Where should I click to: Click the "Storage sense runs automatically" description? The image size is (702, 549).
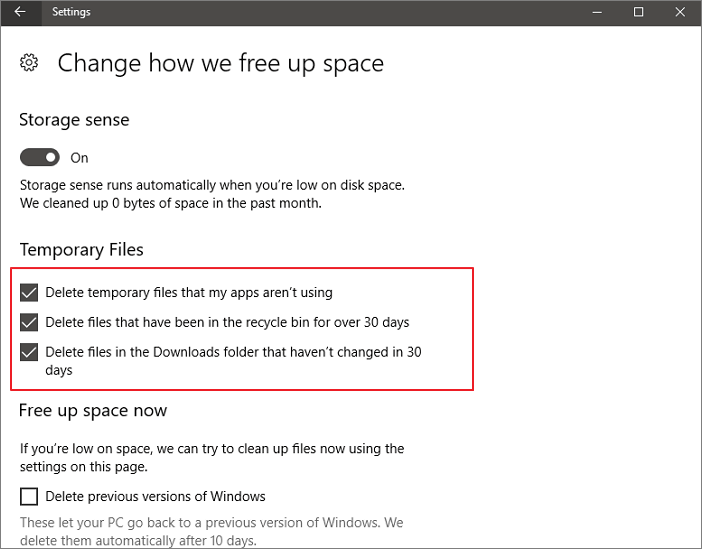pyautogui.click(x=212, y=185)
